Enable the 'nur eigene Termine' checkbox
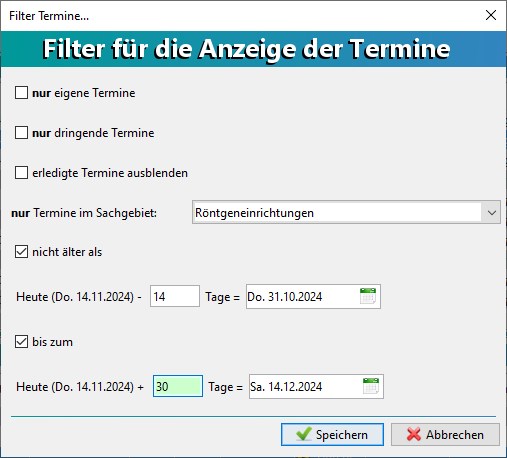This screenshot has width=507, height=458. (21, 93)
